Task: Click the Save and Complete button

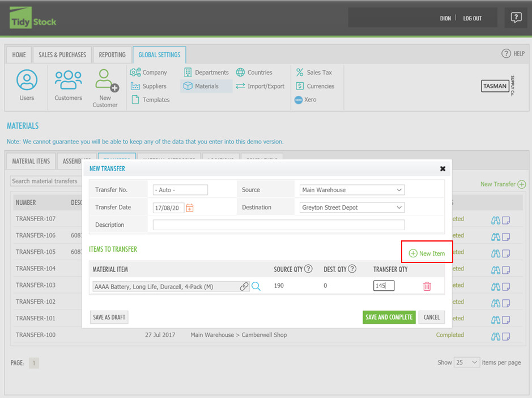Action: tap(389, 317)
